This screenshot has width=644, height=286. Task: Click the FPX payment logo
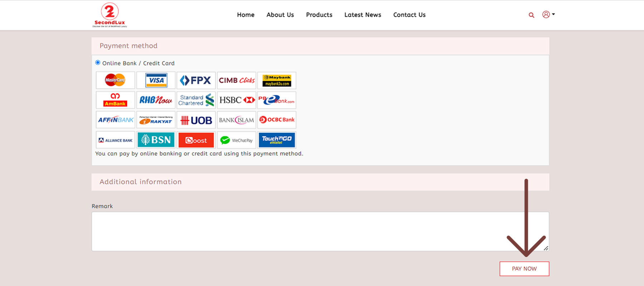(x=196, y=80)
